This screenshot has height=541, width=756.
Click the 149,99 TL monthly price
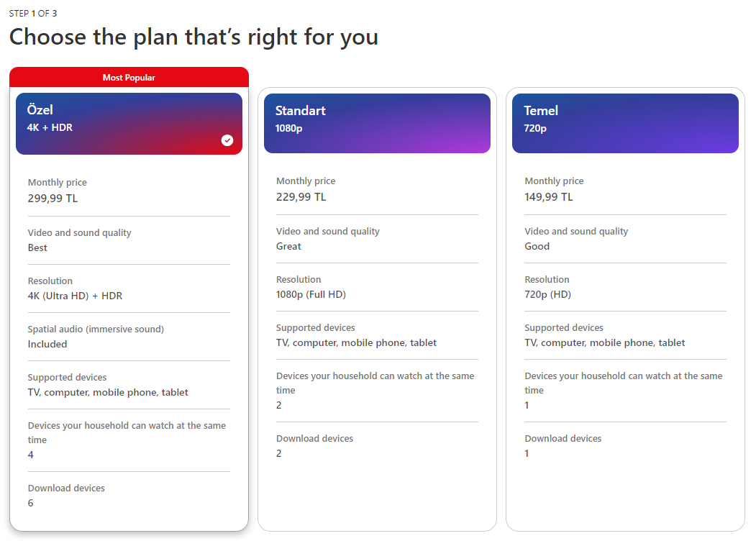pos(549,196)
